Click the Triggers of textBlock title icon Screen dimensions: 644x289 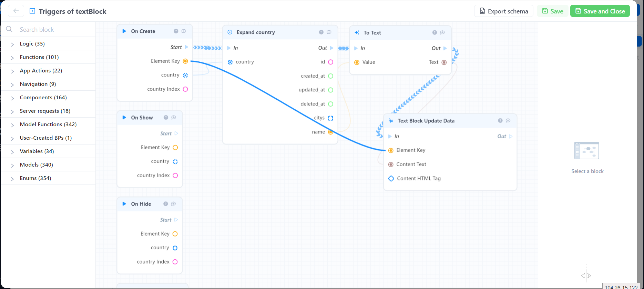click(x=32, y=11)
